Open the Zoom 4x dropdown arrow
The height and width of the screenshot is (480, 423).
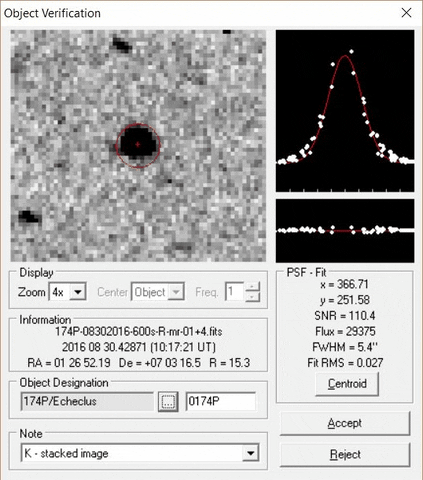tap(78, 292)
